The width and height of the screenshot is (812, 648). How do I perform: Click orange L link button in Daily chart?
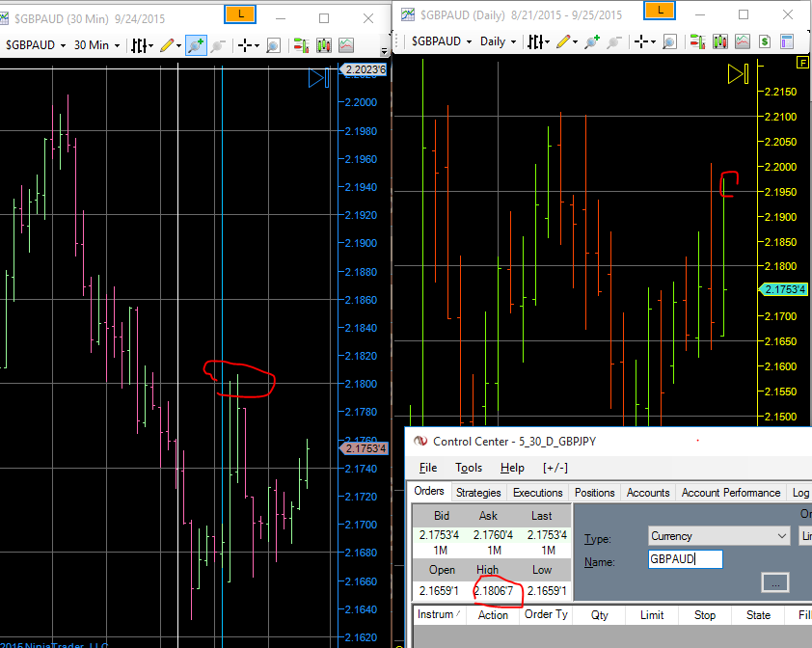coord(660,11)
